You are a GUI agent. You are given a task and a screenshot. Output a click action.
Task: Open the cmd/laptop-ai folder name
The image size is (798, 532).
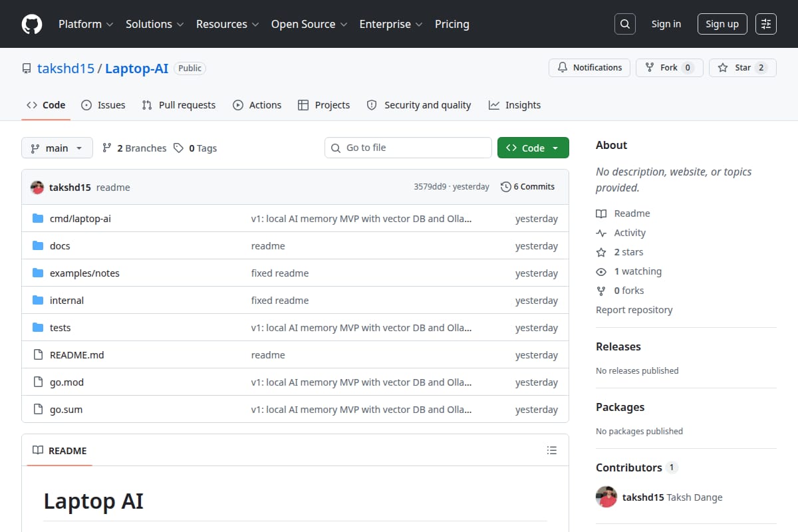[x=80, y=219]
